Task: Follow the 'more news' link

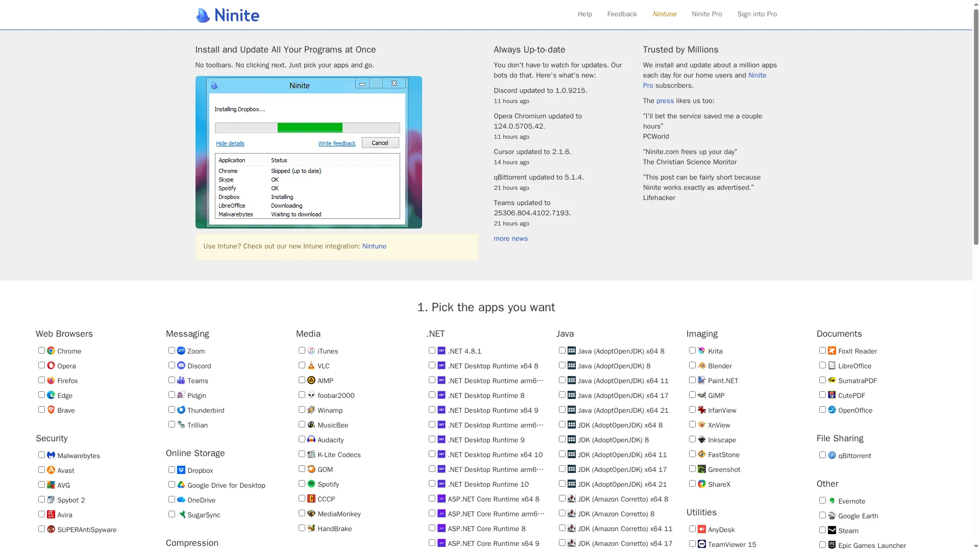Action: pyautogui.click(x=510, y=239)
